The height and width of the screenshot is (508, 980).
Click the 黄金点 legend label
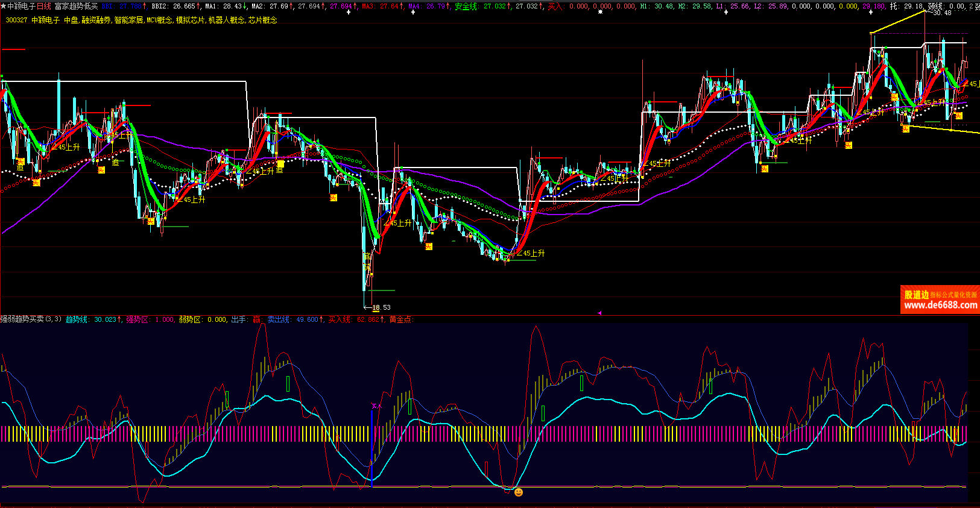coord(400,319)
